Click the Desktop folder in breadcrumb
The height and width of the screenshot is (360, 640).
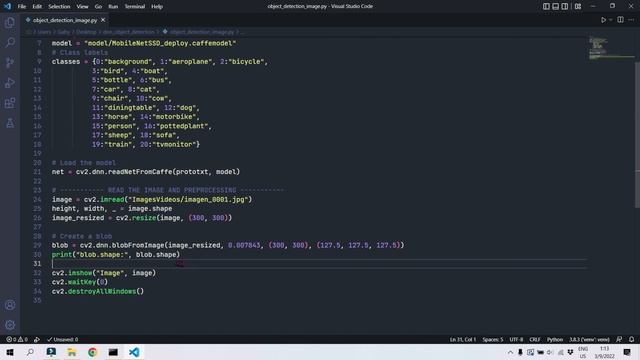[x=86, y=32]
